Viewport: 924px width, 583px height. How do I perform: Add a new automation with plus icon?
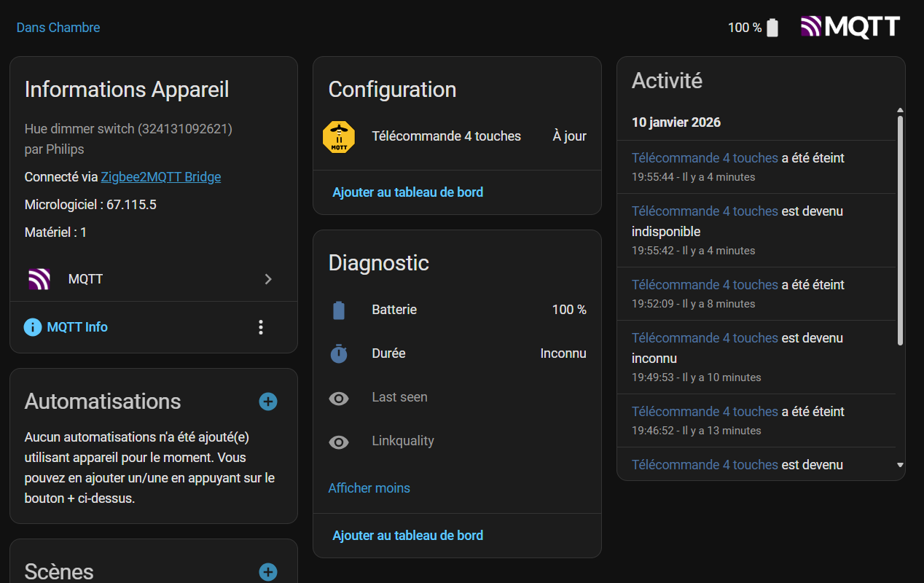tap(268, 402)
